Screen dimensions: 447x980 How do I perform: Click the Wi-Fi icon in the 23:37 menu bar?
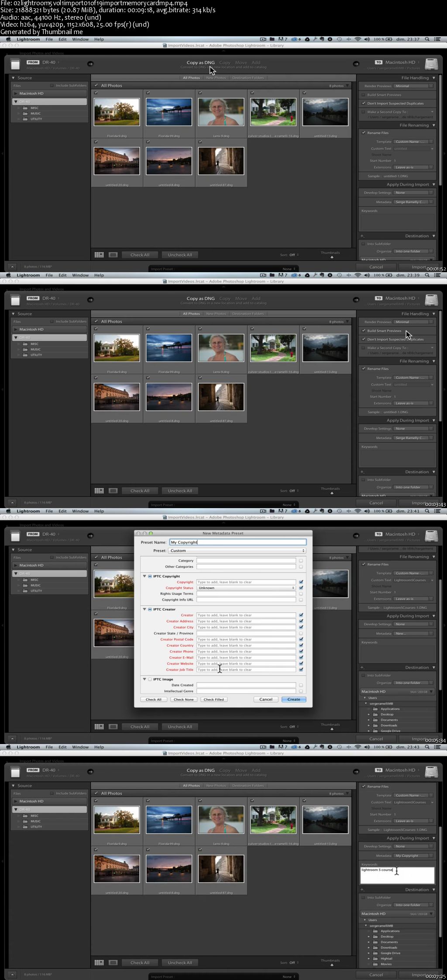click(358, 39)
